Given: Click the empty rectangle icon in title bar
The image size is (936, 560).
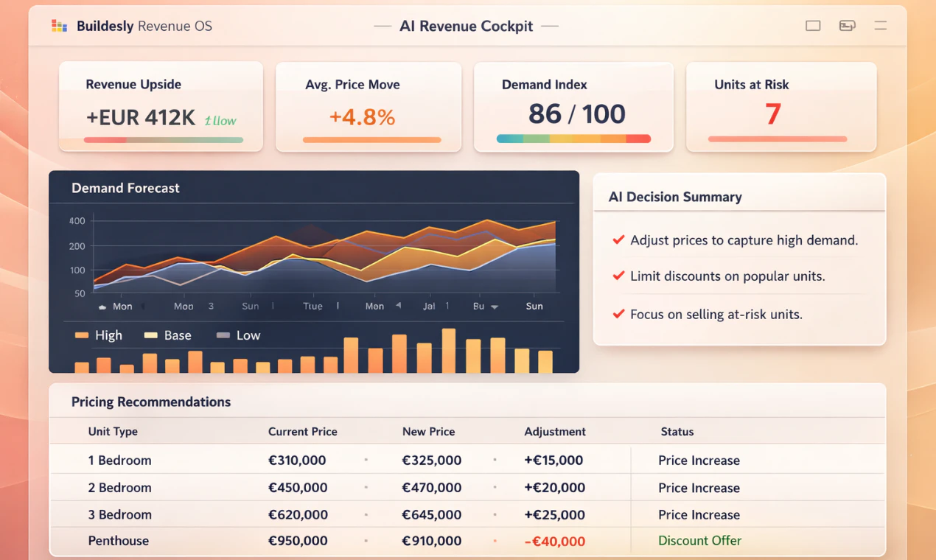Looking at the screenshot, I should coord(813,26).
